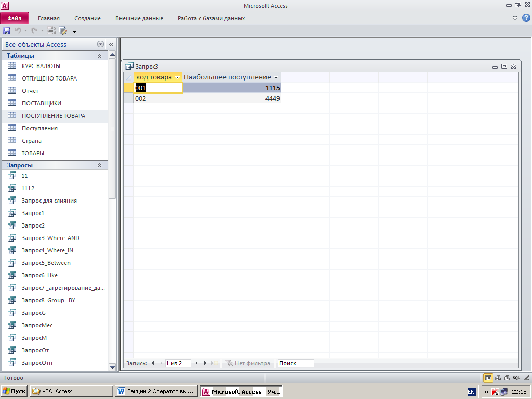Image resolution: width=532 pixels, height=399 pixels.
Task: Click the Help question mark icon
Action: pos(526,18)
